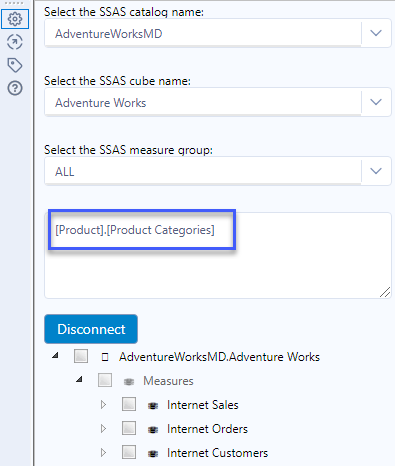Check the Measures checkbox
This screenshot has width=395, height=466.
(x=105, y=380)
